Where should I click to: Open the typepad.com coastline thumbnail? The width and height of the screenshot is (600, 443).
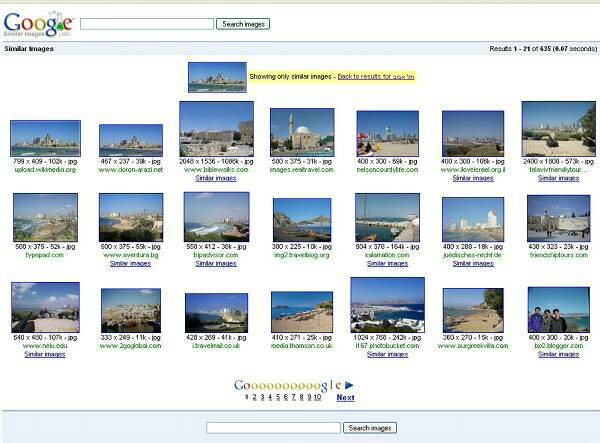(x=45, y=217)
